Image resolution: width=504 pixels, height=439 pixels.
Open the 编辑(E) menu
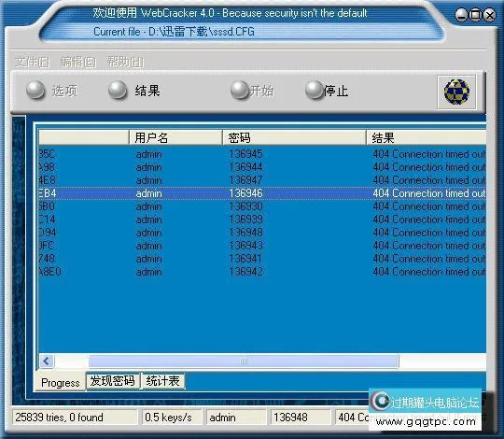tap(78, 62)
